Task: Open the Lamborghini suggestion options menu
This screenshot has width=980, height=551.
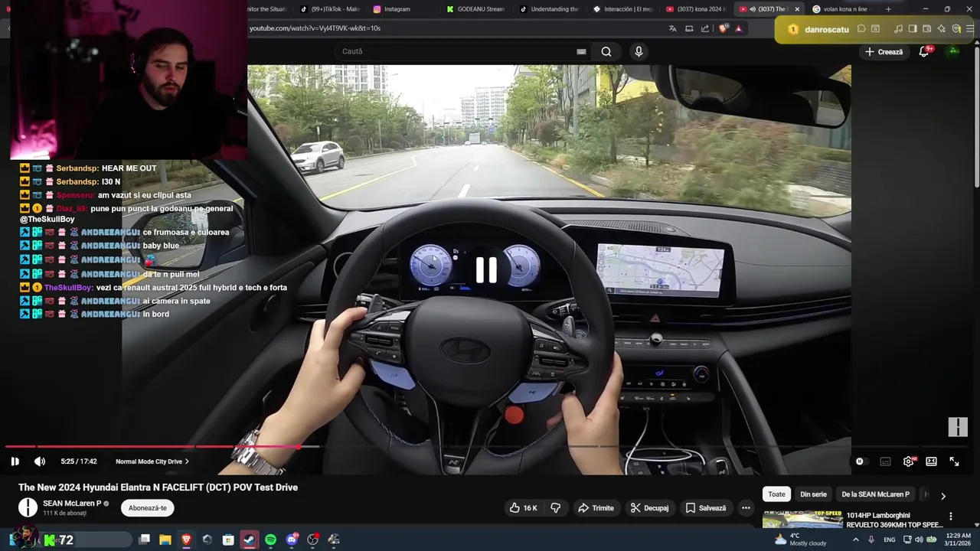Action: pyautogui.click(x=951, y=517)
